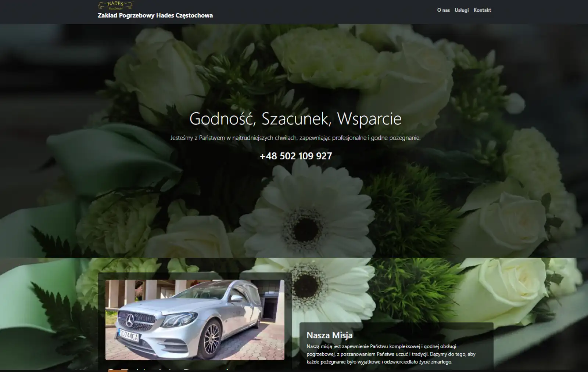Open the Usługi menu item
Screen dimensions: 588x372
462,10
